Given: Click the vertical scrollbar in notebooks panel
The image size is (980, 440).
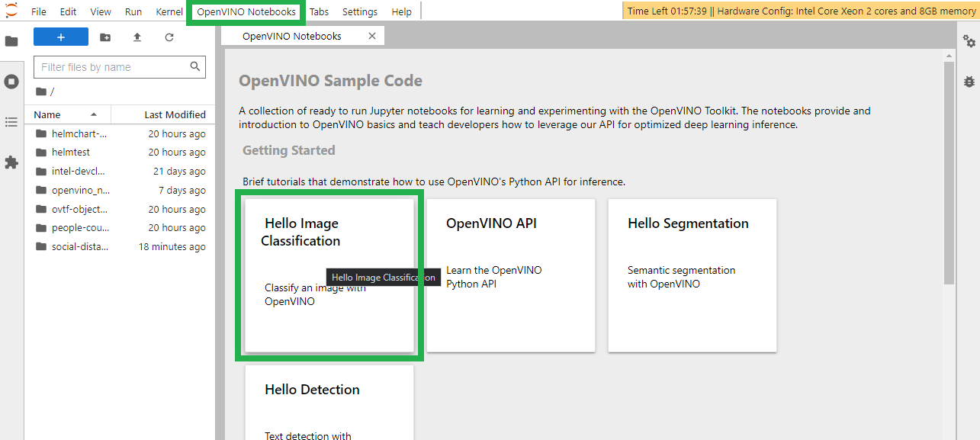Looking at the screenshot, I should pyautogui.click(x=949, y=173).
